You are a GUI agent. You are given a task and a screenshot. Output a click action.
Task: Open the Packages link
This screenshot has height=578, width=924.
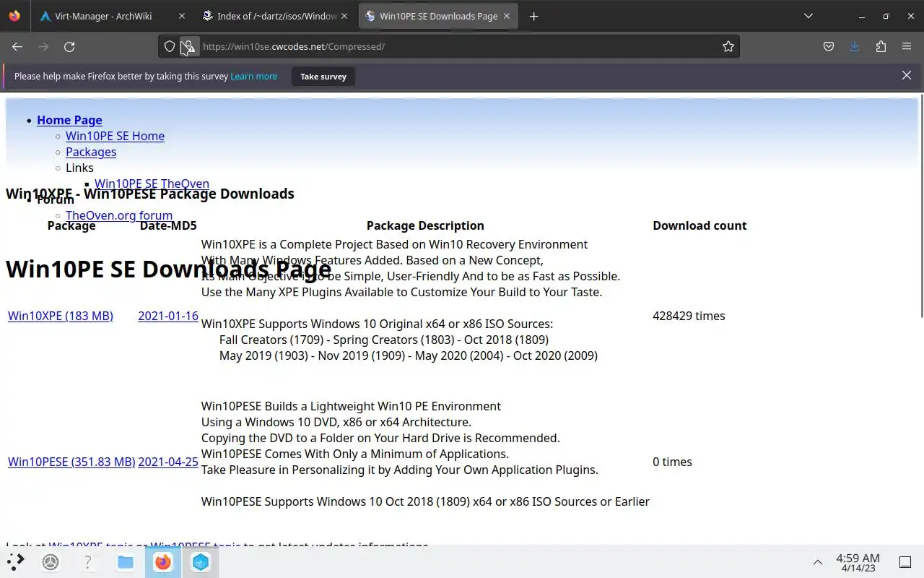(91, 152)
